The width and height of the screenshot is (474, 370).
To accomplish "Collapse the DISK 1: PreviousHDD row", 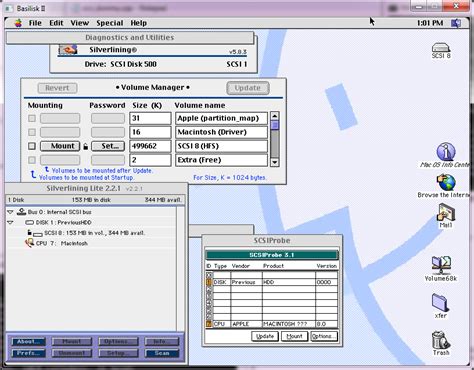I will (x=11, y=222).
